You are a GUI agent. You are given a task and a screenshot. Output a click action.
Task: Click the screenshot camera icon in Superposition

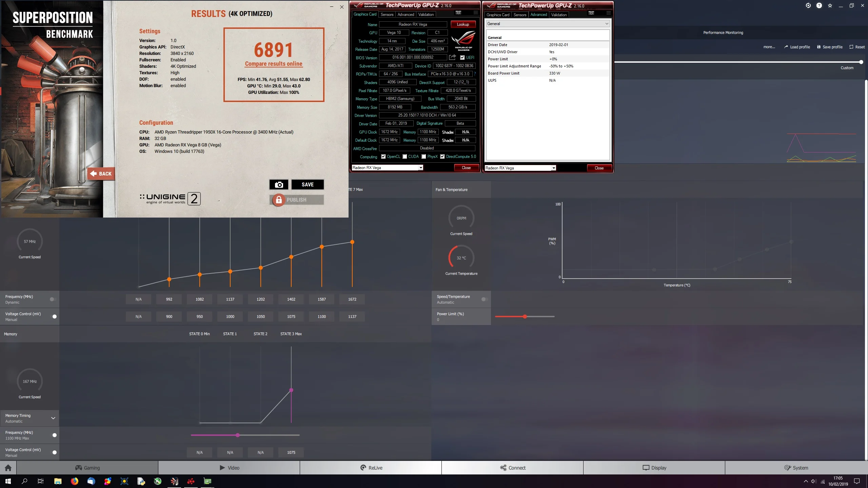point(279,184)
